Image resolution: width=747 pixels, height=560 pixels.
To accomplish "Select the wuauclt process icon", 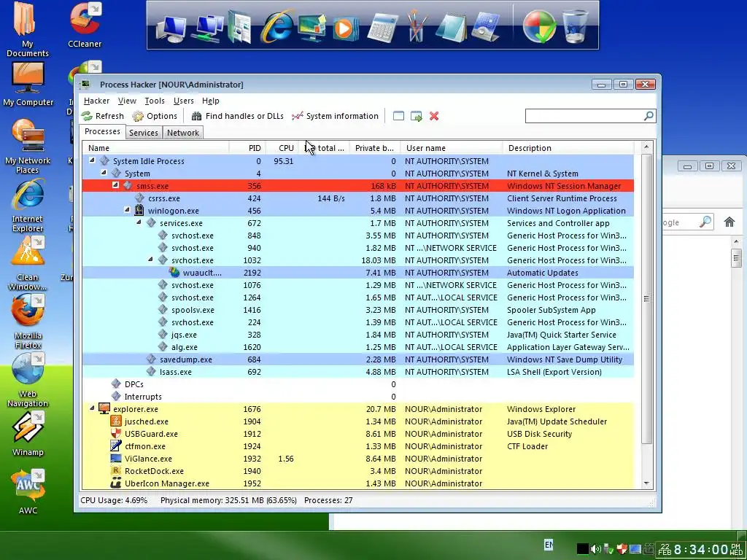I will pyautogui.click(x=174, y=273).
